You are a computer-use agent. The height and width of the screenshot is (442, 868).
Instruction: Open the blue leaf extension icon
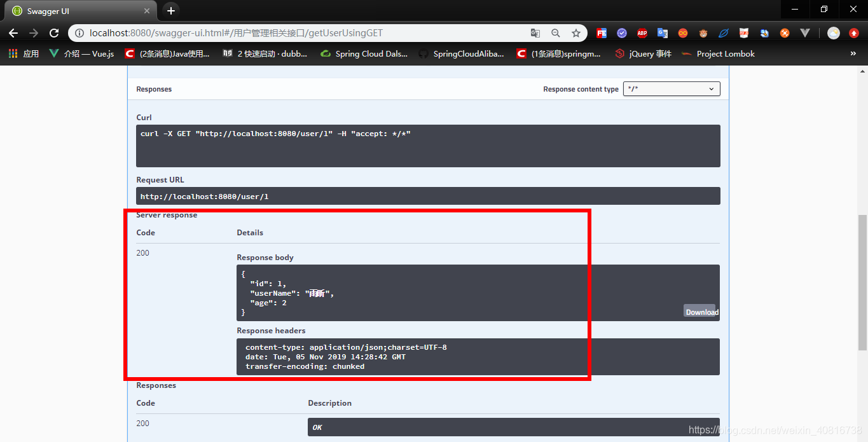(724, 33)
